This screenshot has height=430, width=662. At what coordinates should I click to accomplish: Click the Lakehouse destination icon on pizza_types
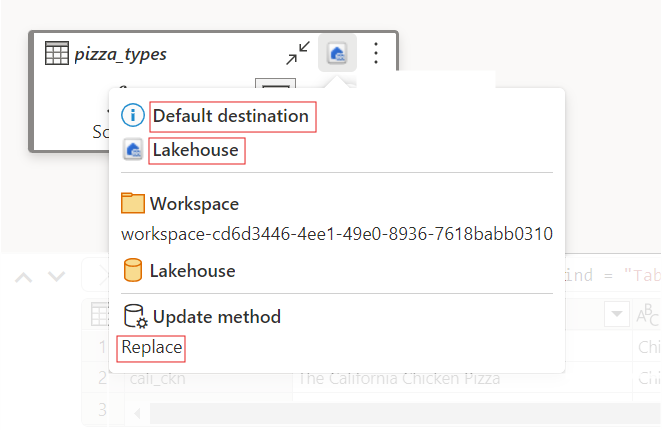click(x=337, y=53)
